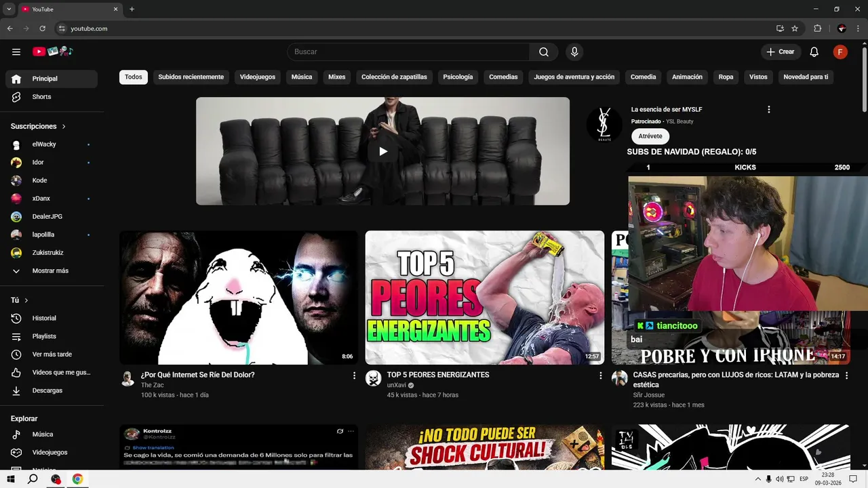Image resolution: width=868 pixels, height=488 pixels.
Task: Expand Mostrar más subscriptions
Action: click(x=52, y=270)
